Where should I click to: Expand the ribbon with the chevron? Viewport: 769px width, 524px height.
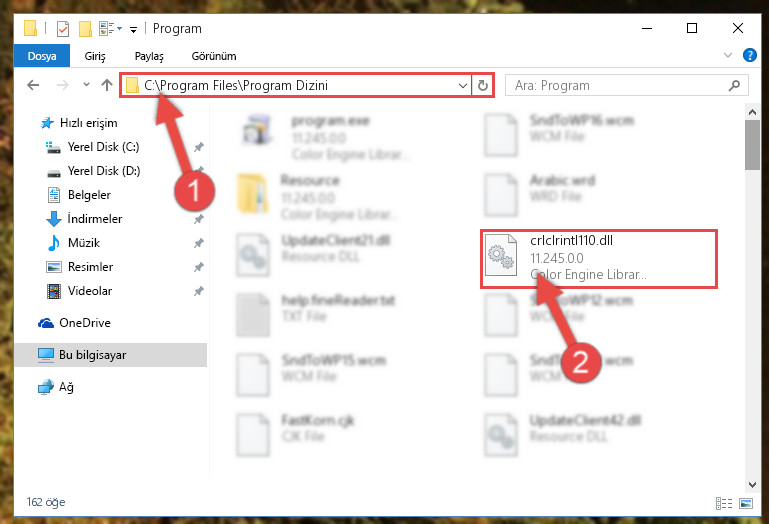coord(728,55)
